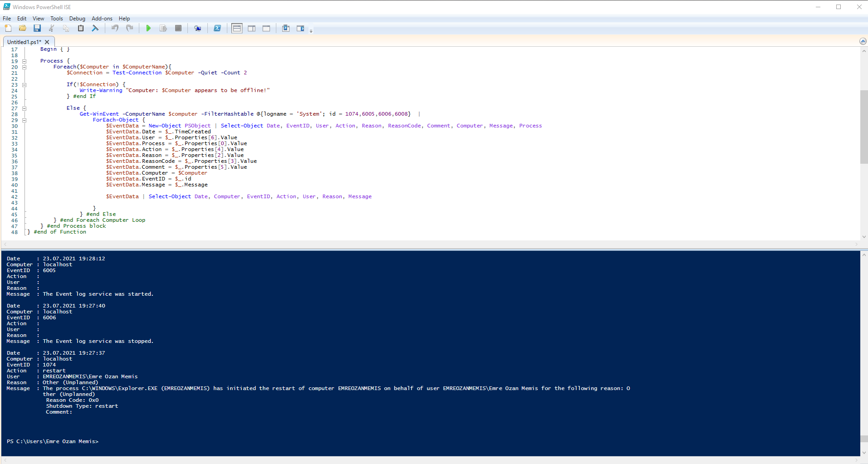Run the current script
868x464 pixels.
148,28
